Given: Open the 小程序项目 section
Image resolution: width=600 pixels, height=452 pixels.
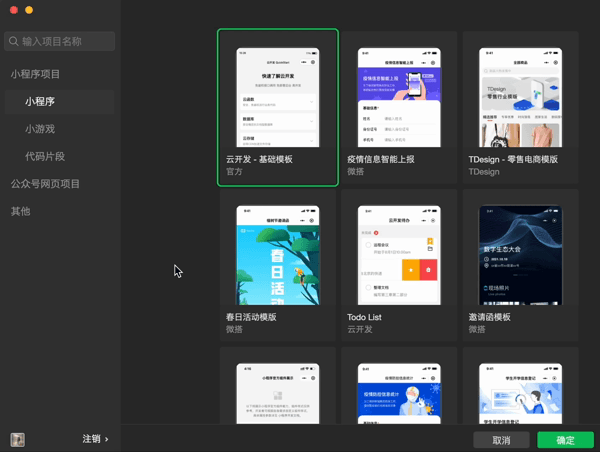Looking at the screenshot, I should point(35,74).
